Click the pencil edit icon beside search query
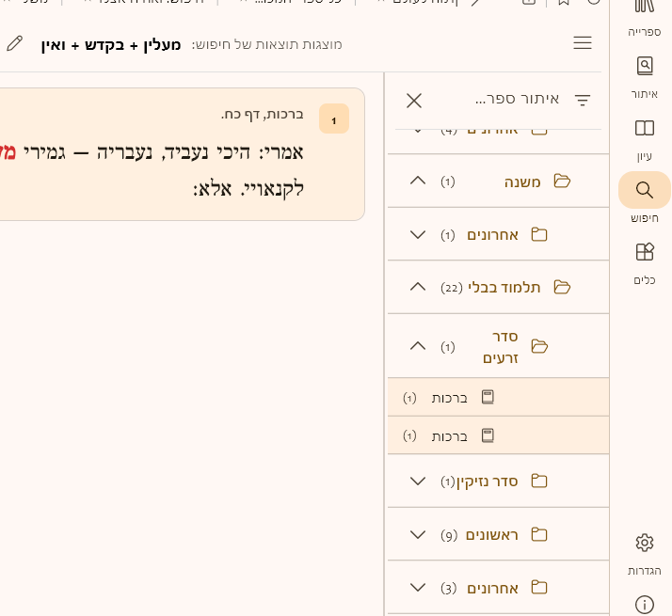Viewport: 672px width, 616px height. (14, 43)
